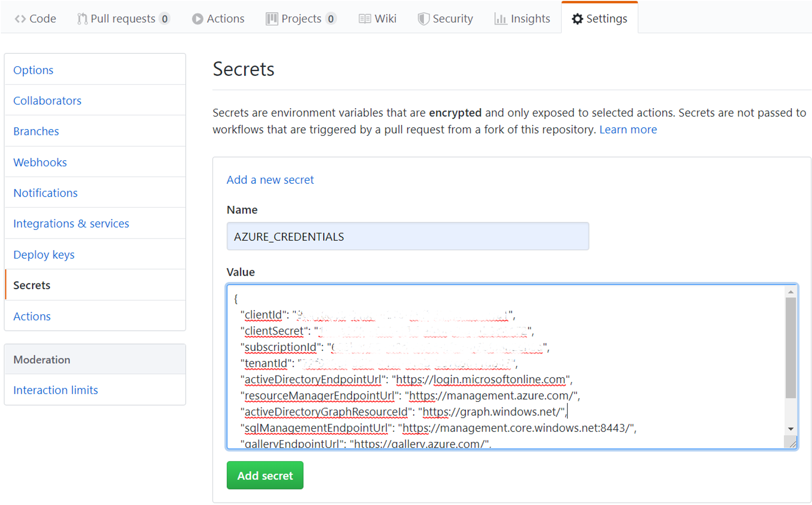Go to Branches settings
This screenshot has width=812, height=505.
(95, 131)
